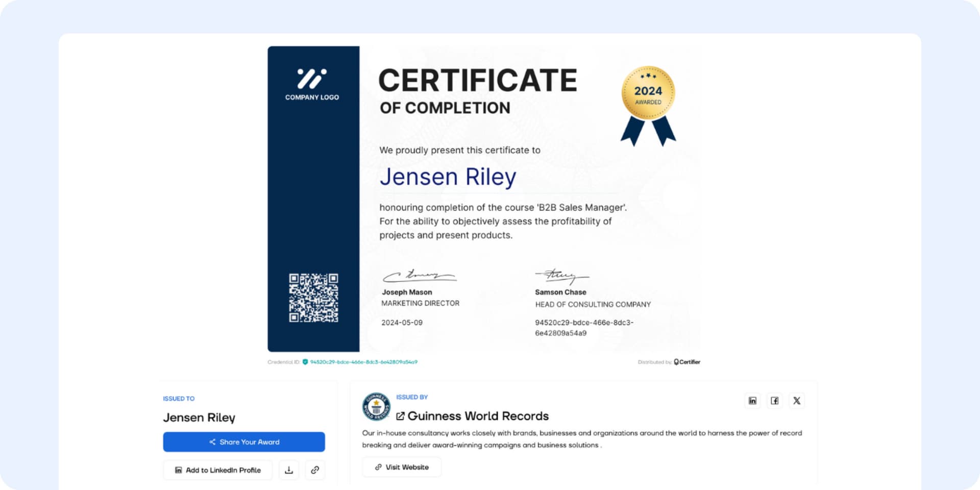Open the teal Credential ID link
The width and height of the screenshot is (980, 490).
[x=364, y=361]
